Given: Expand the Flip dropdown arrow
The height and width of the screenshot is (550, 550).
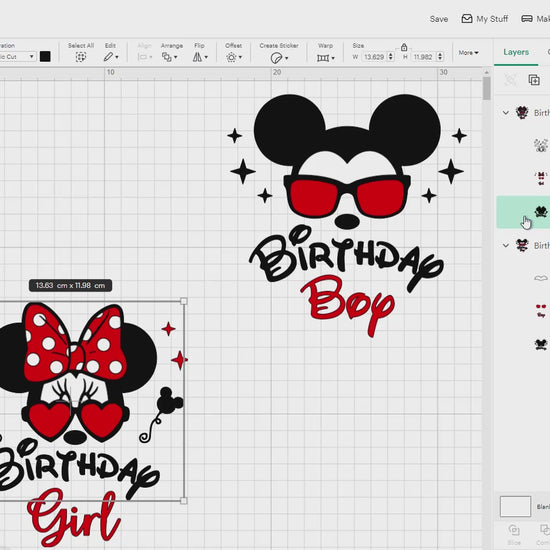Looking at the screenshot, I should click(x=206, y=57).
